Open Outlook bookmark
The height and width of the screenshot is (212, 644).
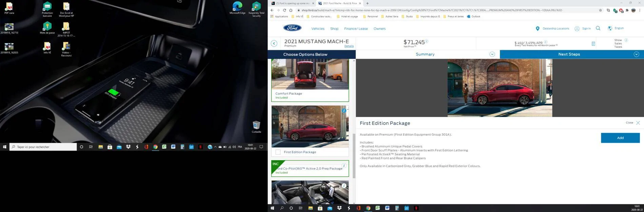point(474,16)
